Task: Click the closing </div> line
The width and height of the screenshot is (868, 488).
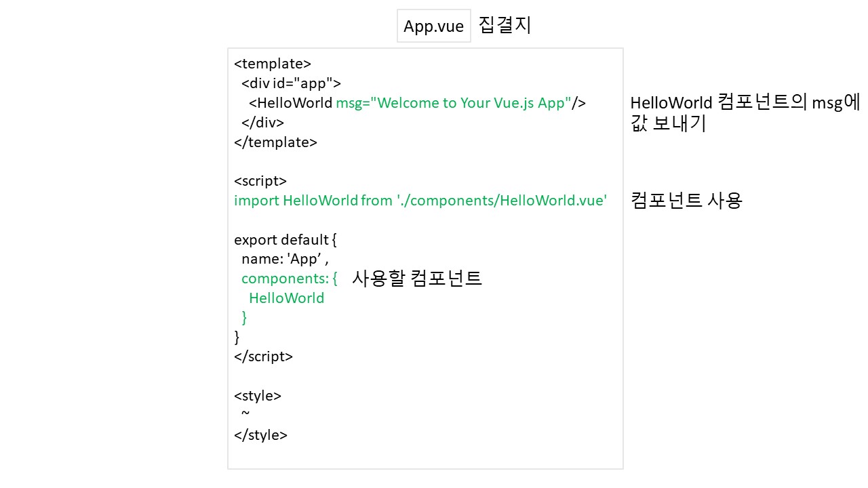Action: pyautogui.click(x=263, y=123)
